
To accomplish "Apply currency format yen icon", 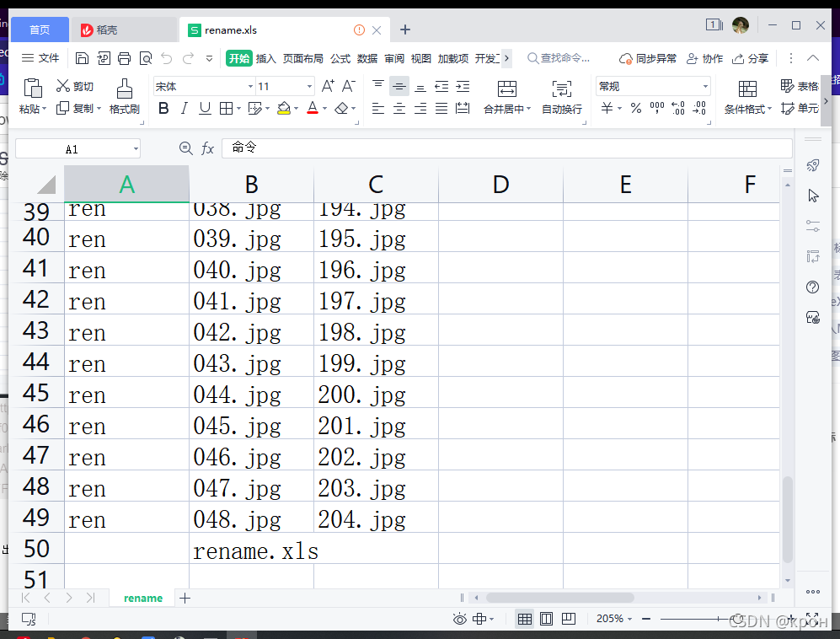I will tap(607, 109).
